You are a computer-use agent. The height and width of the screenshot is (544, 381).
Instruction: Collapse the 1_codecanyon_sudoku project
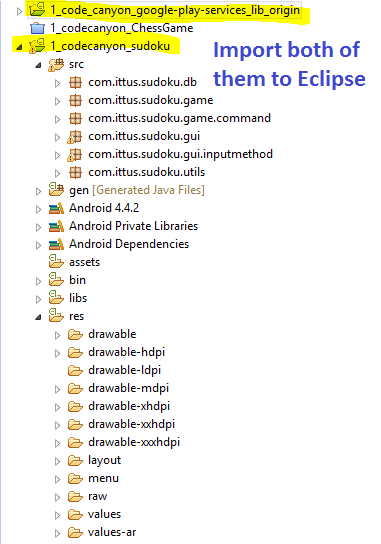pyautogui.click(x=19, y=47)
